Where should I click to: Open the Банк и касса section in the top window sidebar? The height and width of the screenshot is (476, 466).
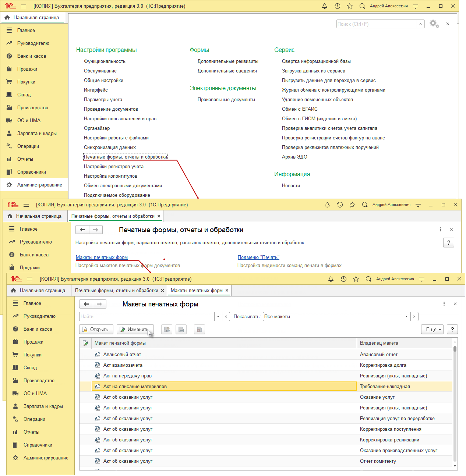(34, 56)
